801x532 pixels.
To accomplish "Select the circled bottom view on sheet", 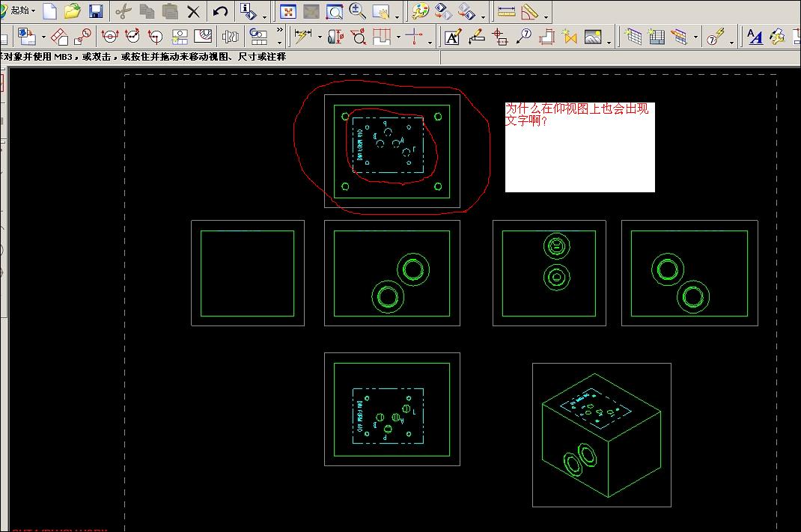I will pyautogui.click(x=392, y=151).
